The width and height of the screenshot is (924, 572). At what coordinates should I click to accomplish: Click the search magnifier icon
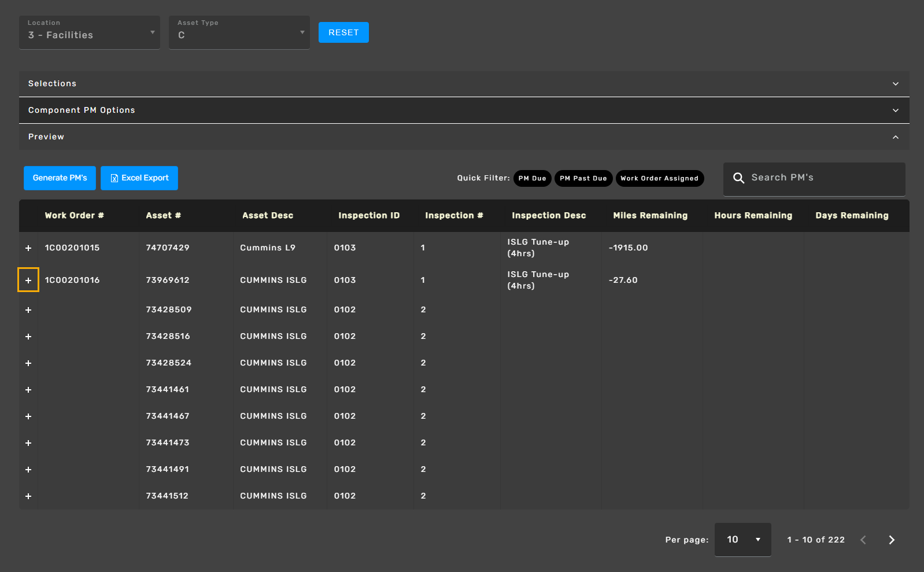(x=738, y=178)
